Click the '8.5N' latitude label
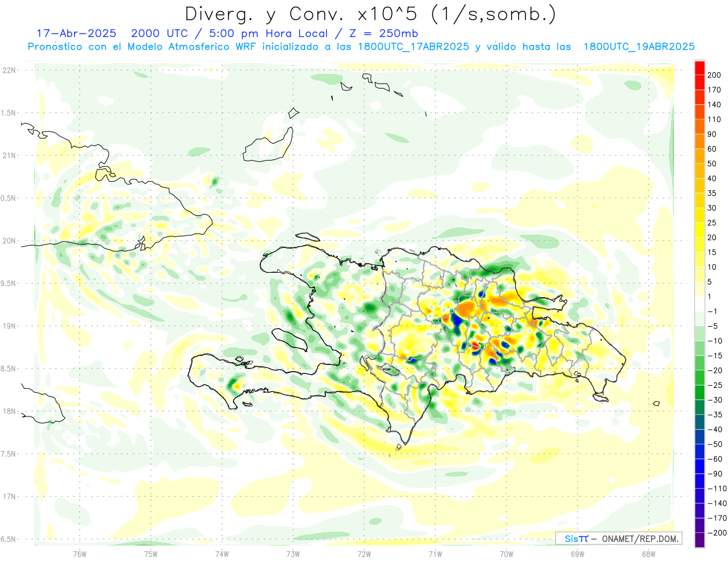 point(9,369)
